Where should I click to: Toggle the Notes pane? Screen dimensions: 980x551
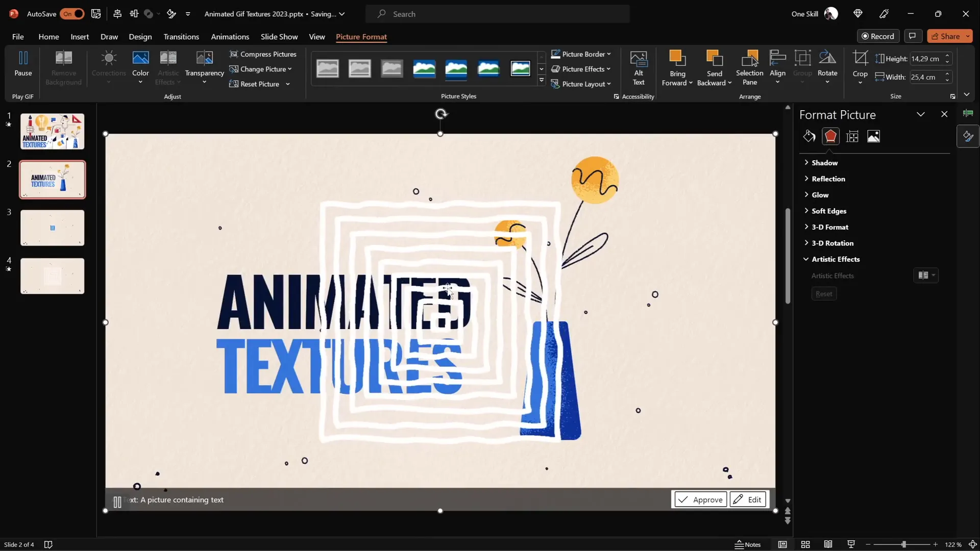tap(748, 544)
